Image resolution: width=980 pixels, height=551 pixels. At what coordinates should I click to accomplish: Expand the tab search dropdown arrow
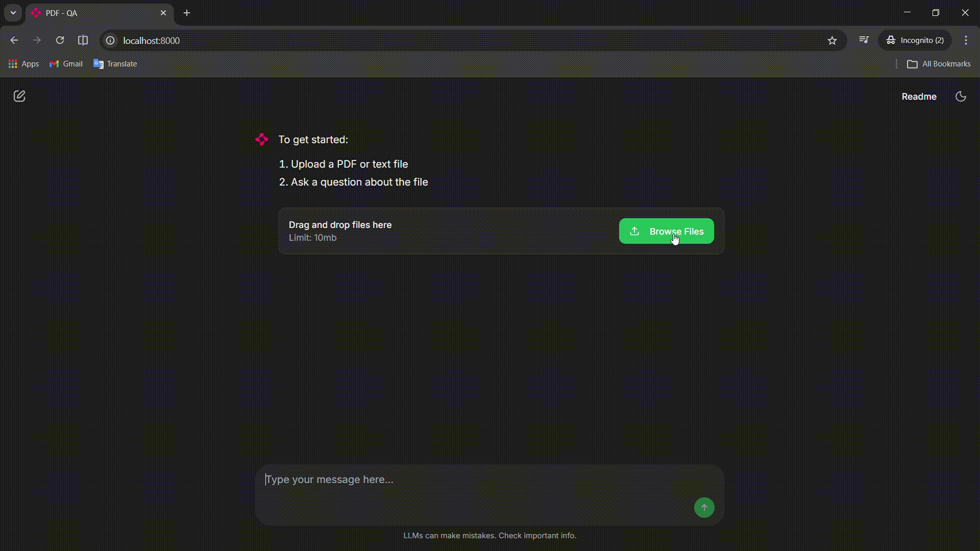tap(13, 13)
